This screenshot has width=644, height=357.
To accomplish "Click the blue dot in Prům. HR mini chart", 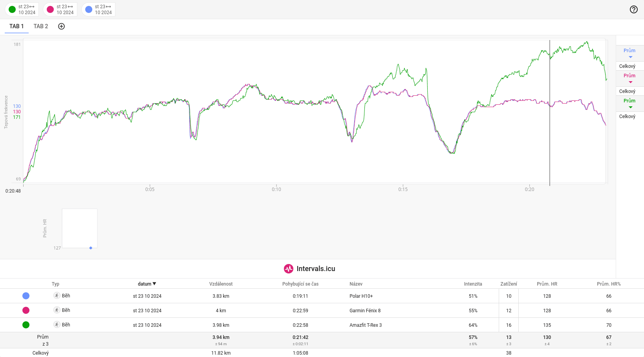I will pyautogui.click(x=91, y=248).
